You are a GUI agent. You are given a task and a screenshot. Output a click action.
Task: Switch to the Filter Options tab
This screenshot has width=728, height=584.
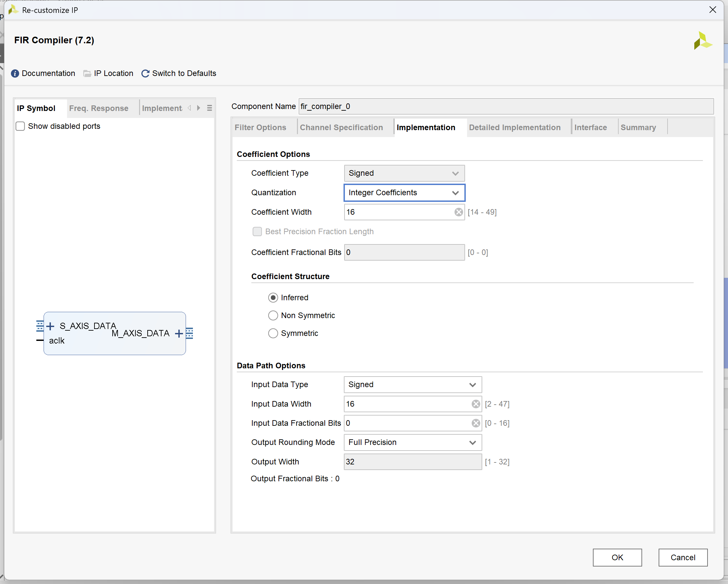tap(260, 128)
